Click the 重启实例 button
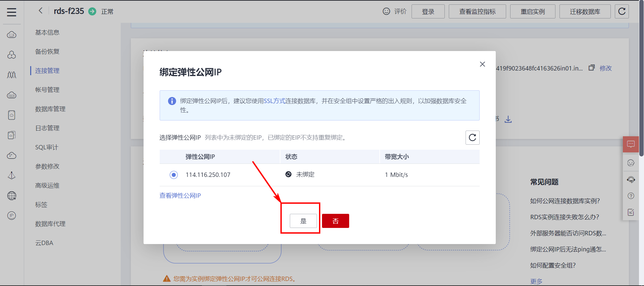Viewport: 644px width, 286px height. pyautogui.click(x=533, y=11)
